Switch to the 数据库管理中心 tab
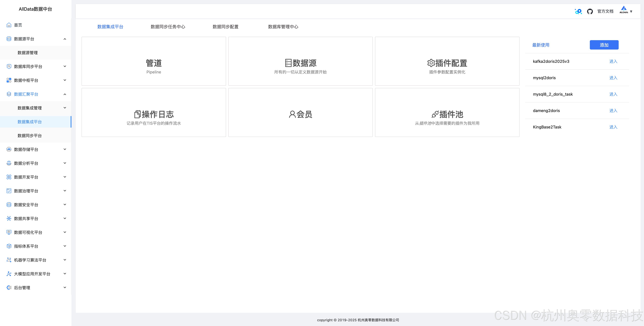The height and width of the screenshot is (326, 644). tap(283, 27)
